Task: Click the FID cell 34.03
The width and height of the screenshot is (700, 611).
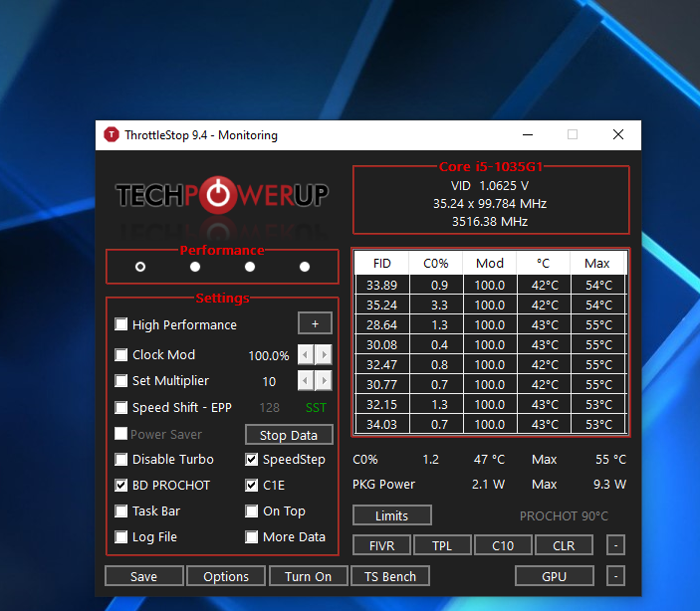Action: [x=382, y=424]
